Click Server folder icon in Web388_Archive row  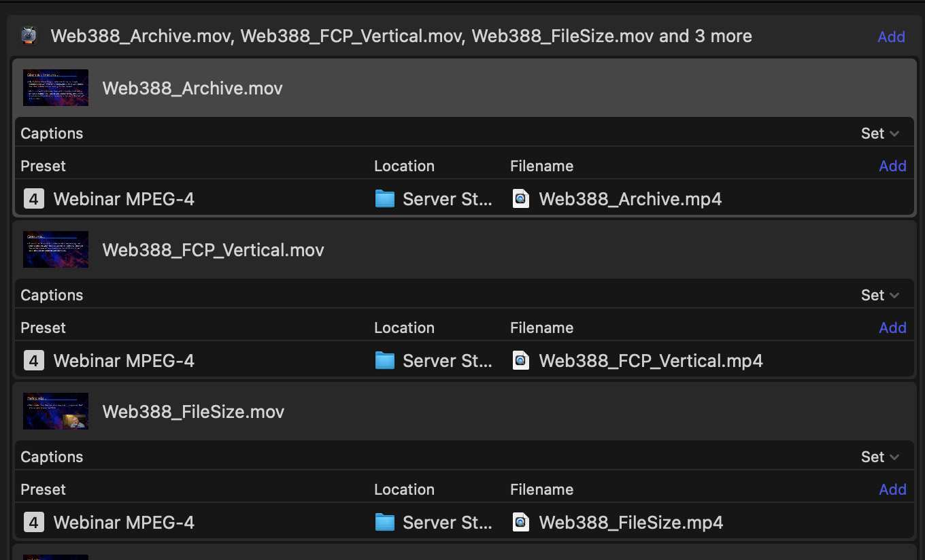[x=385, y=198]
